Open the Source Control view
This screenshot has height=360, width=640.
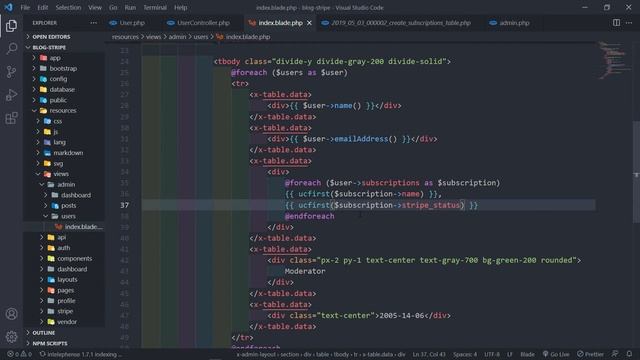pyautogui.click(x=11, y=72)
